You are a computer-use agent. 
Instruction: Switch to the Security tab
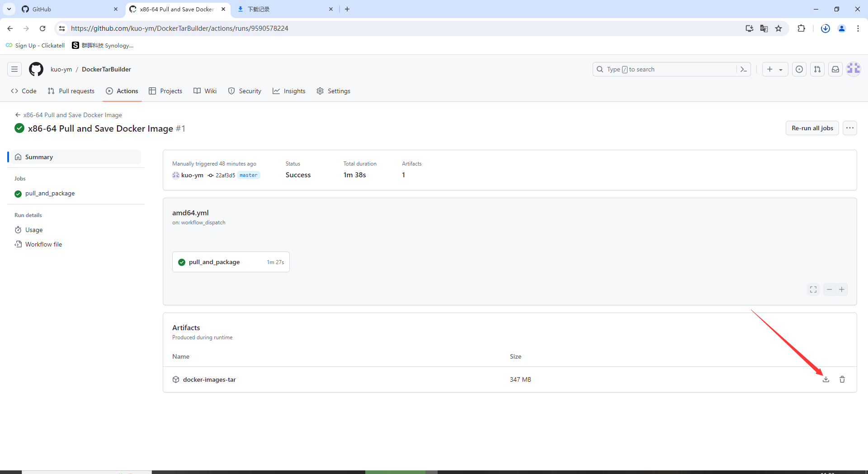245,91
